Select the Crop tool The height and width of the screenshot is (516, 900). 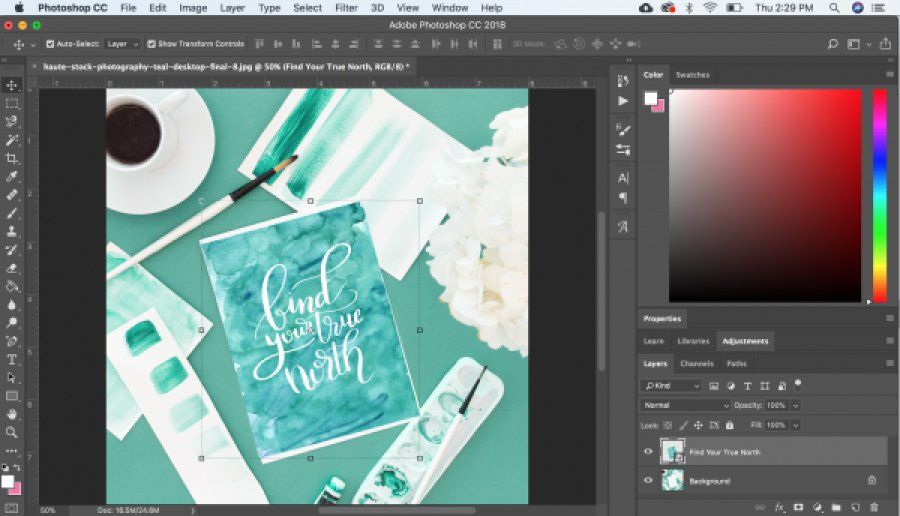[x=11, y=158]
